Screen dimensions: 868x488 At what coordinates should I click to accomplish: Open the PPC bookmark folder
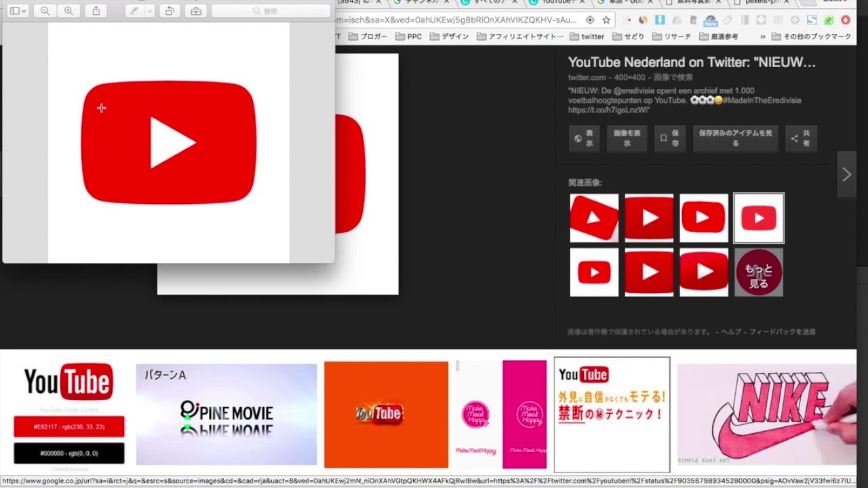tap(408, 37)
